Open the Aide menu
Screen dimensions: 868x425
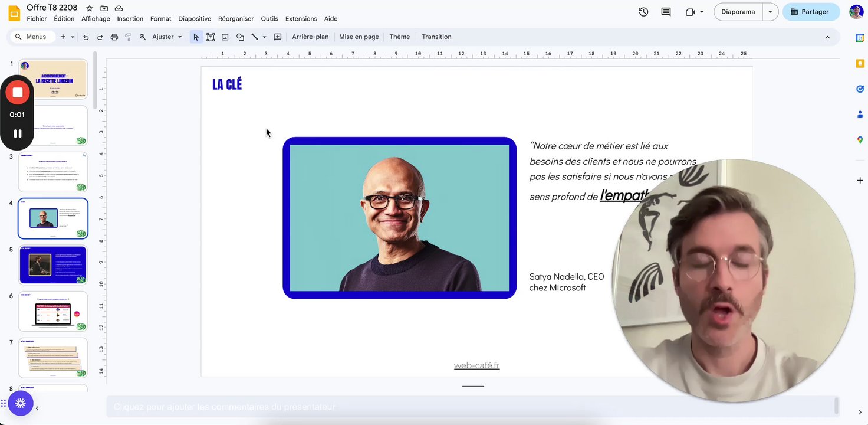point(331,19)
